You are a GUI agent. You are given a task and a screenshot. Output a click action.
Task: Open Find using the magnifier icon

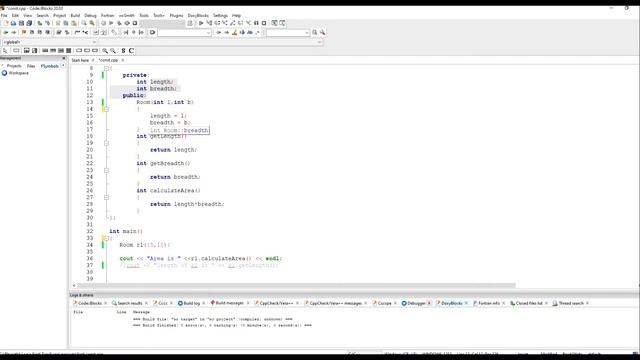[x=84, y=23]
